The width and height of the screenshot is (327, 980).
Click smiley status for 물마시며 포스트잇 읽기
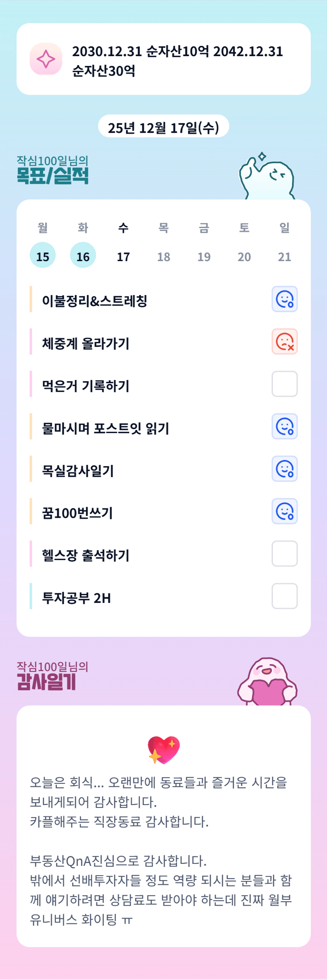(x=284, y=427)
